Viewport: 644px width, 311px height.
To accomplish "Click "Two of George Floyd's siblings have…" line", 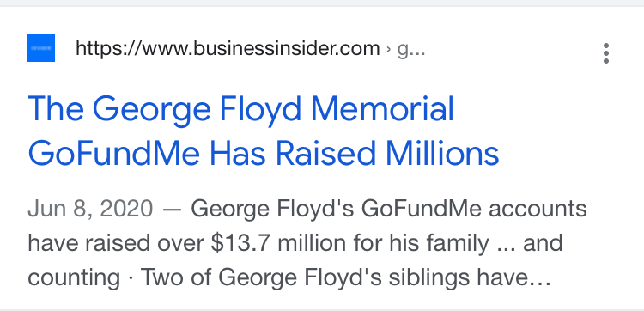I will click(x=345, y=277).
